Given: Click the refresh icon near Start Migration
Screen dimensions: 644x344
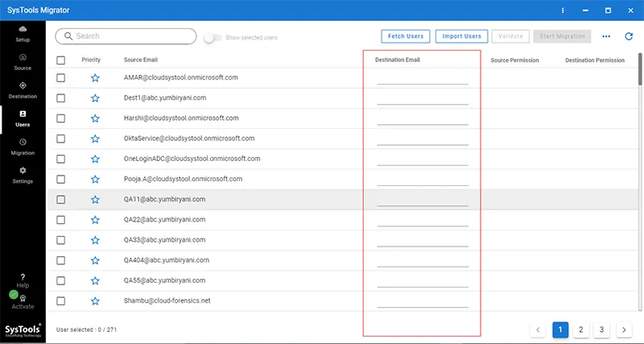Looking at the screenshot, I should pyautogui.click(x=629, y=36).
